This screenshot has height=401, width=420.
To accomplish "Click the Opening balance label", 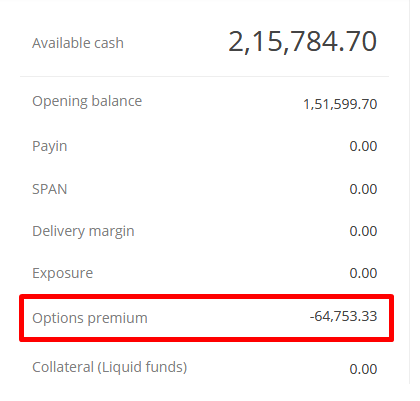I will point(87,102).
